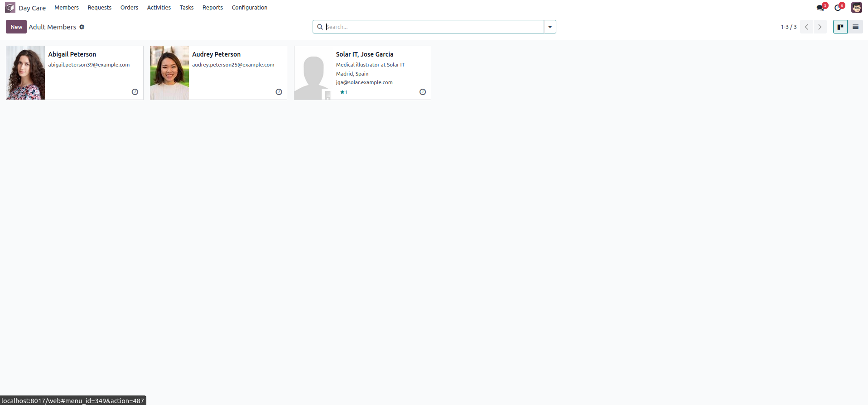Click abigail.peterson39@example.com email text
868x405 pixels.
tap(89, 65)
